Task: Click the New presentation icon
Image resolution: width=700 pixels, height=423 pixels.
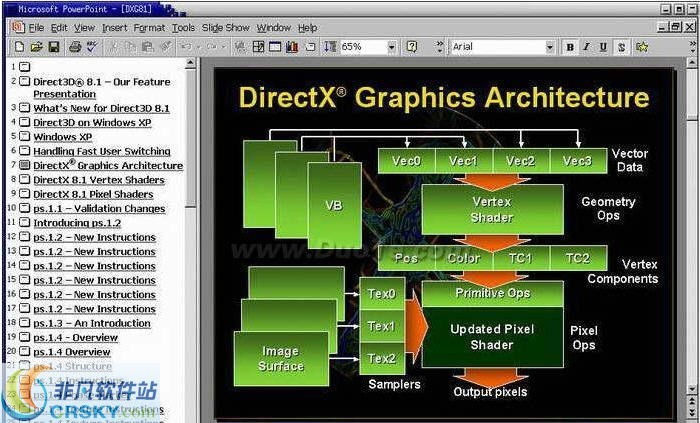Action: 18,47
